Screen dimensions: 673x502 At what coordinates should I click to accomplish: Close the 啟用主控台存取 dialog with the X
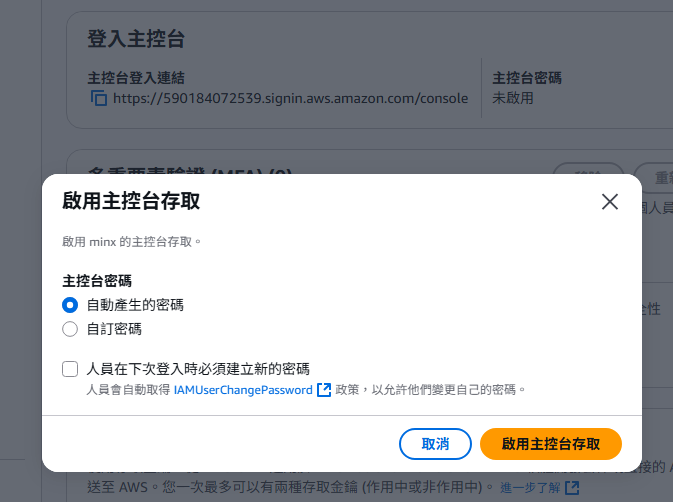point(609,201)
